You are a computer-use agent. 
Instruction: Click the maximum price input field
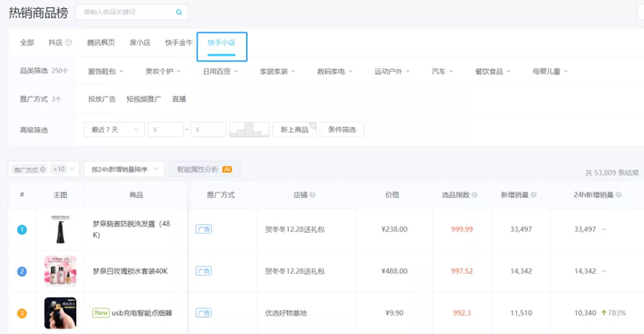pos(208,130)
